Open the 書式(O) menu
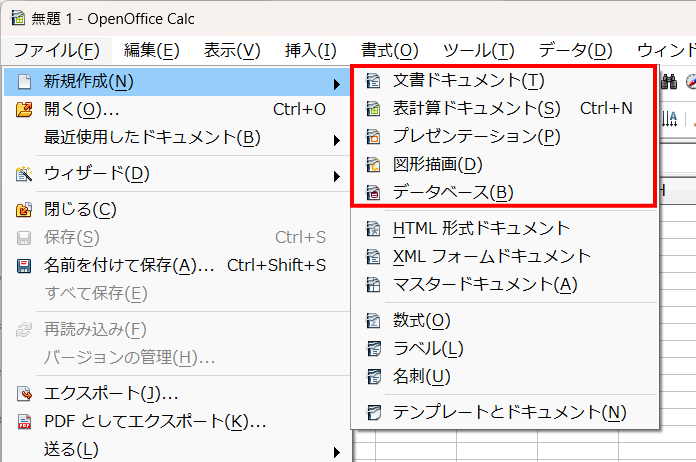This screenshot has width=696, height=462. click(x=389, y=51)
